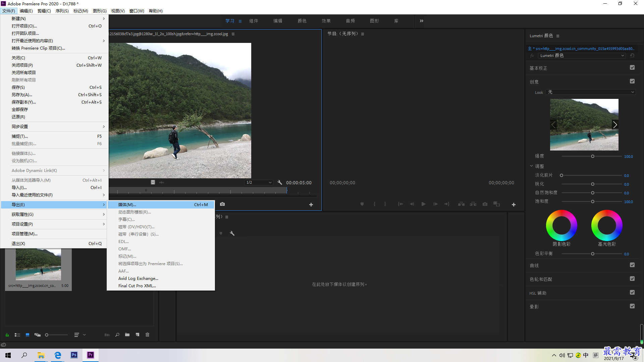Open source monitor button editor plus
This screenshot has width=644, height=362.
coord(311,204)
